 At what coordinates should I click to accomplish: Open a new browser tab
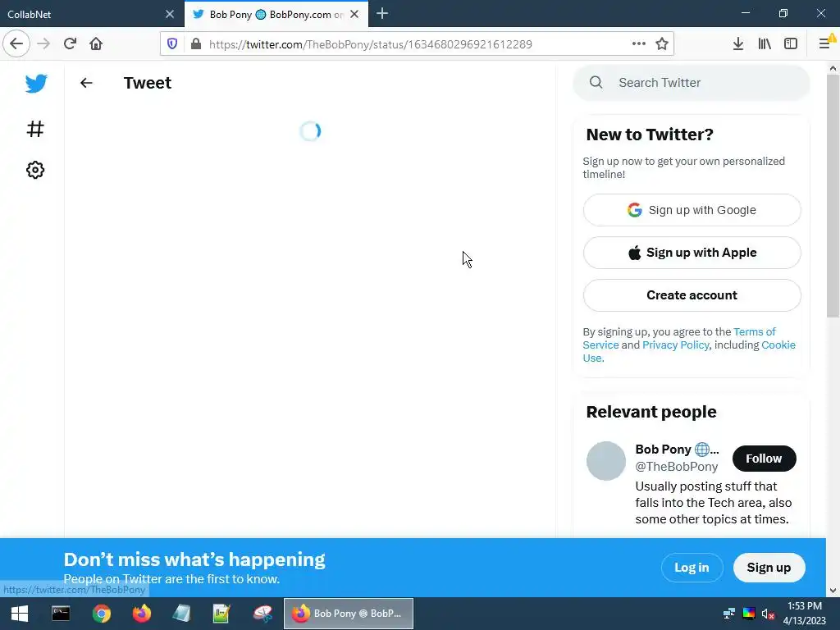tap(382, 13)
